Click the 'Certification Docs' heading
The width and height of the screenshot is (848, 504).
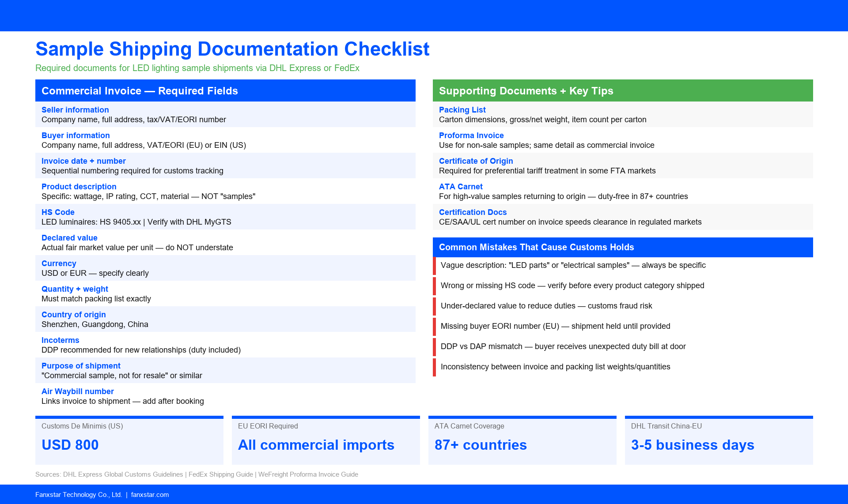[473, 212]
